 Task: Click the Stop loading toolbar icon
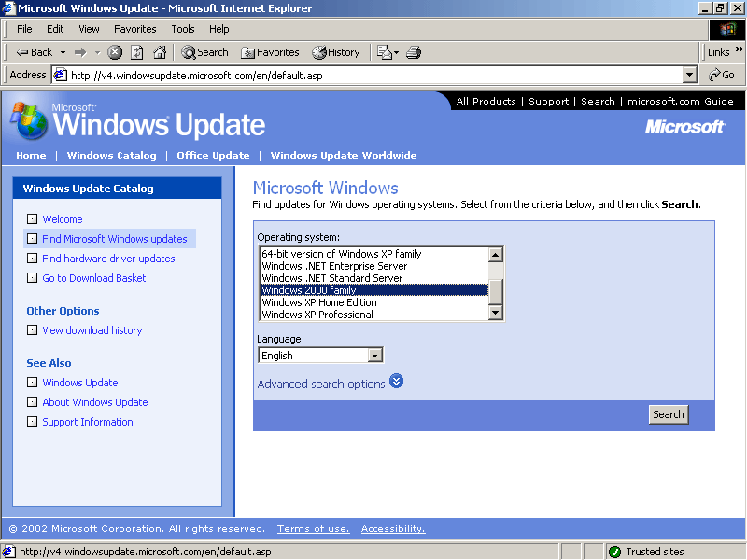click(115, 52)
